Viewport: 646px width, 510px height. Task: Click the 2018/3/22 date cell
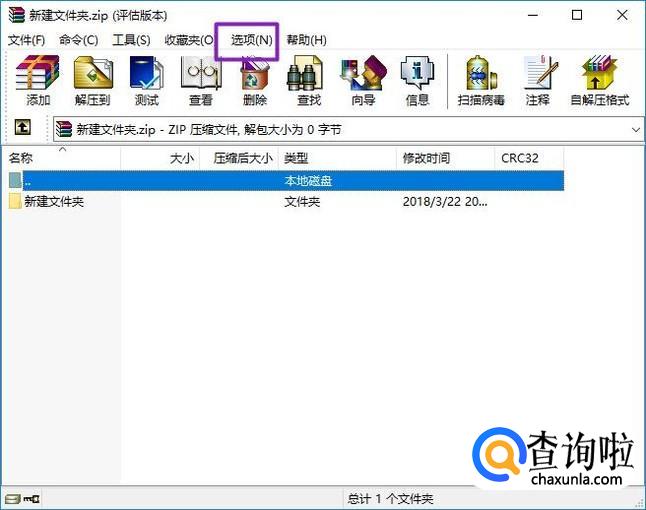pyautogui.click(x=445, y=201)
